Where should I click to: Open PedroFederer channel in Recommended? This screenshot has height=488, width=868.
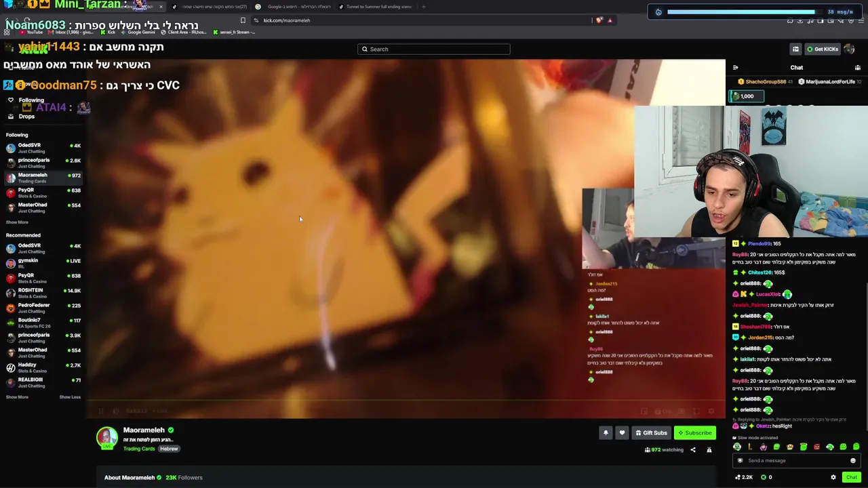pyautogui.click(x=43, y=308)
